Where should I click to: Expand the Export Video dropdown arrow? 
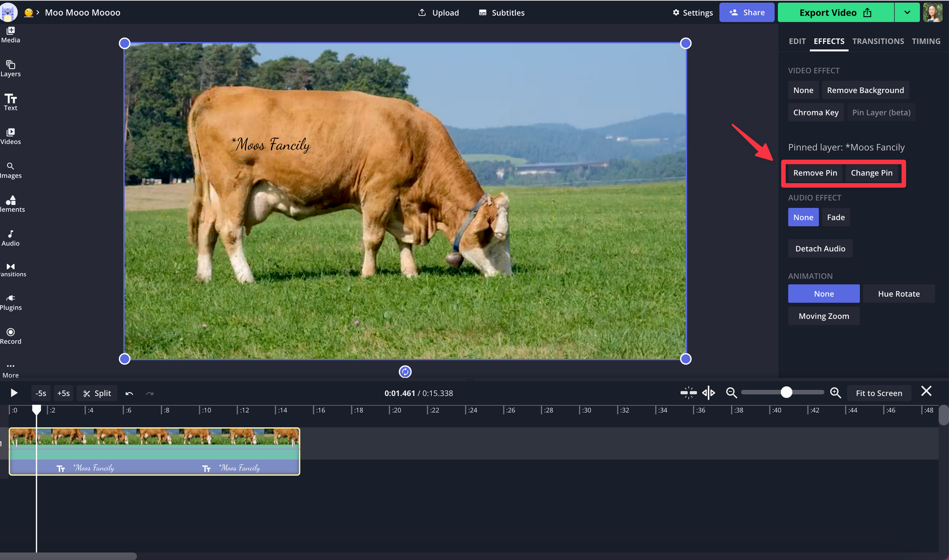[907, 12]
